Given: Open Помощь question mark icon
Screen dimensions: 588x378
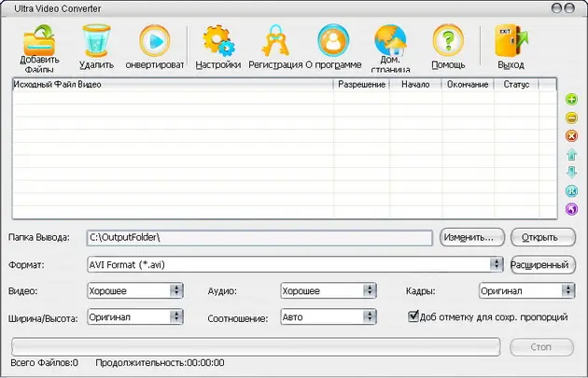Looking at the screenshot, I should [448, 40].
